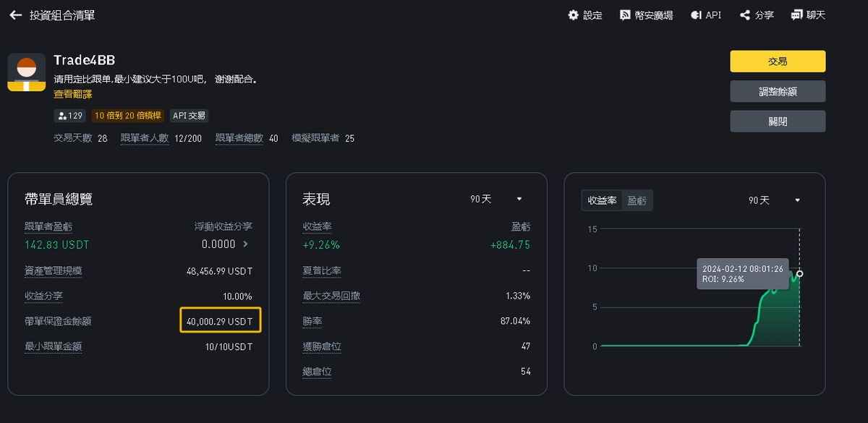The image size is (868, 423).
Task: Click the 投資組合清單 page title
Action: [x=62, y=15]
